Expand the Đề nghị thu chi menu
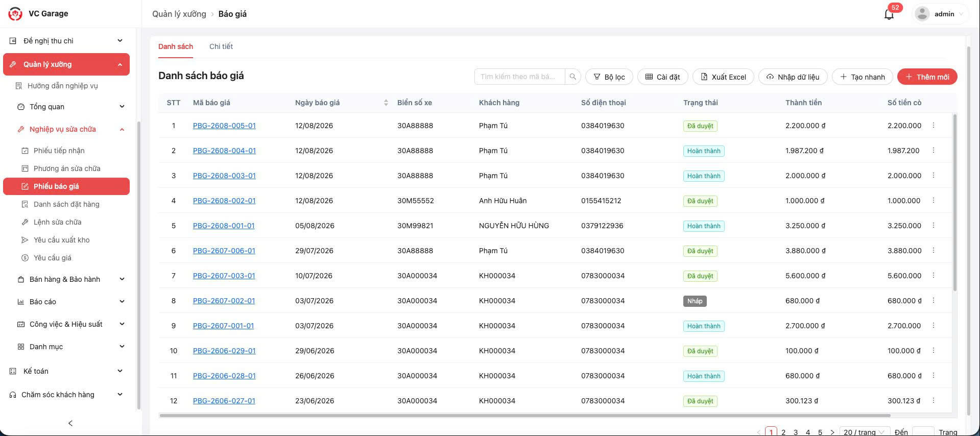This screenshot has width=980, height=436. (x=66, y=41)
